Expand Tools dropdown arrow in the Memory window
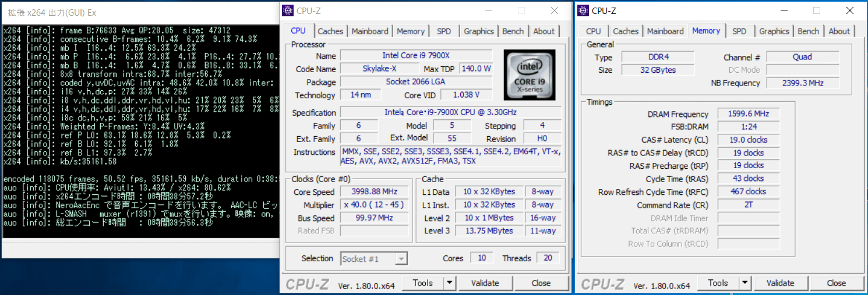 744,283
